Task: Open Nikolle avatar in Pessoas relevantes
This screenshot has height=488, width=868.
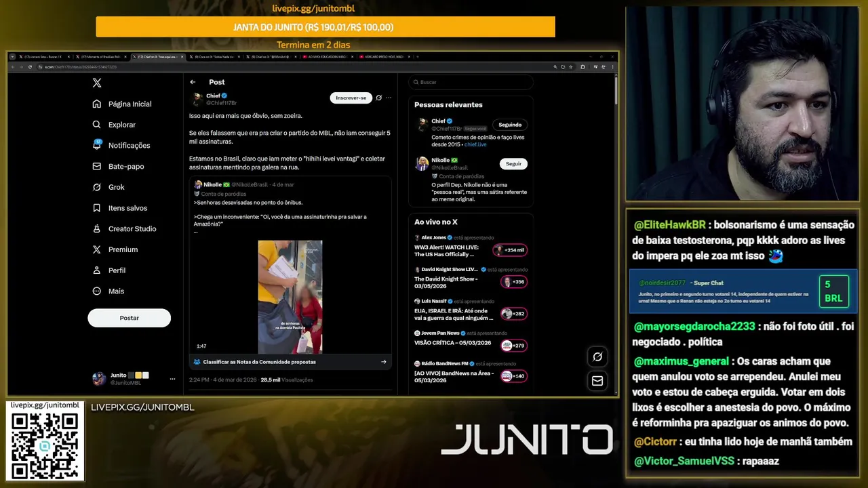Action: [x=422, y=163]
